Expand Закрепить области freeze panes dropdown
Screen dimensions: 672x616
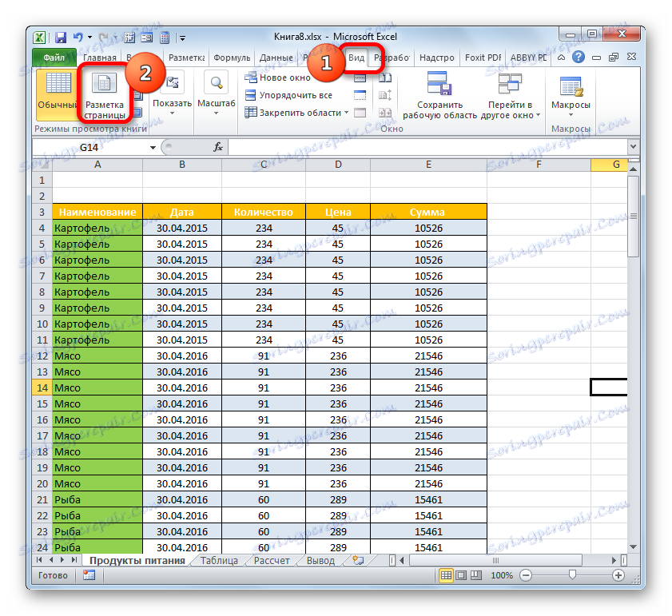pos(296,113)
